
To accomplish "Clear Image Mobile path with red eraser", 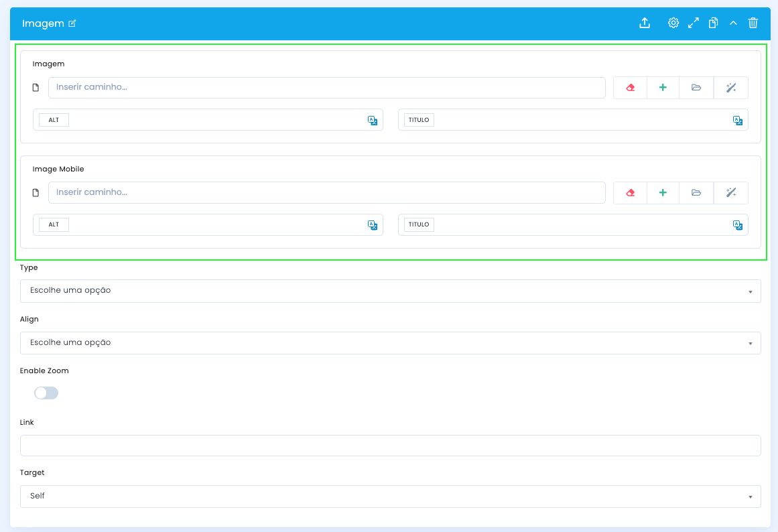I will tap(630, 192).
